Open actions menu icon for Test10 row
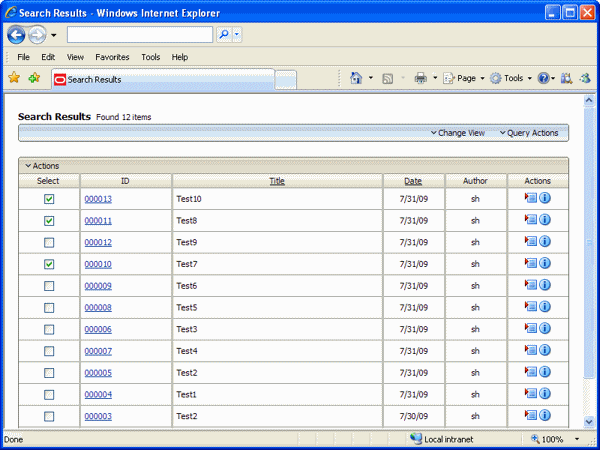Screen dimensions: 600x450 [x=531, y=198]
